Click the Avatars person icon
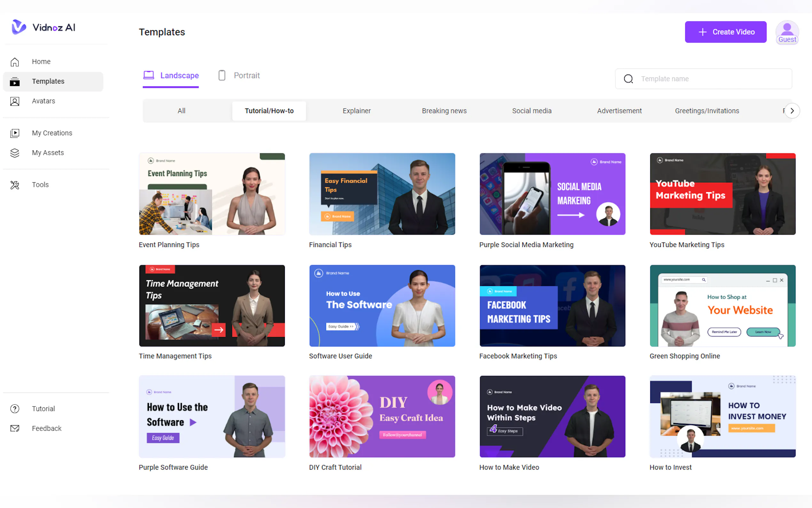The width and height of the screenshot is (812, 508). [x=15, y=101]
